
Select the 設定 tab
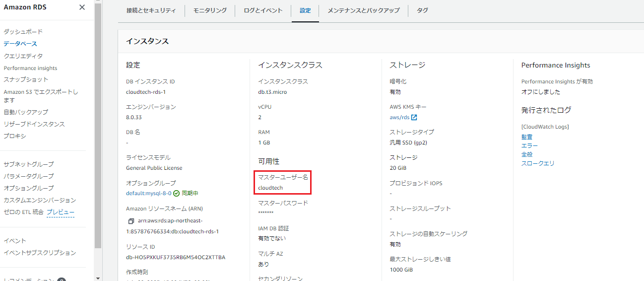[x=305, y=10]
